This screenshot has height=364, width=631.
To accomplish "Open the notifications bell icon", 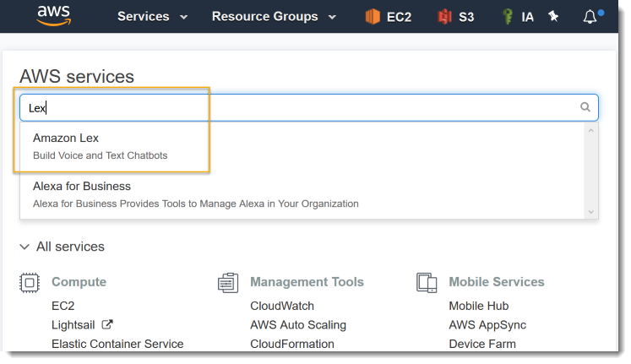I will (x=590, y=17).
